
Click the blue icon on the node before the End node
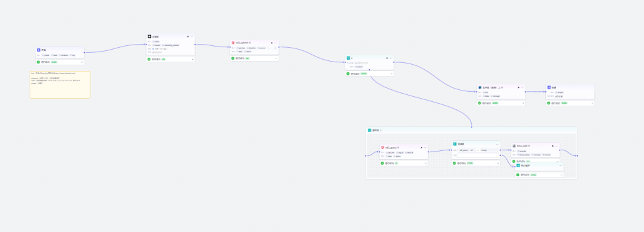click(480, 87)
